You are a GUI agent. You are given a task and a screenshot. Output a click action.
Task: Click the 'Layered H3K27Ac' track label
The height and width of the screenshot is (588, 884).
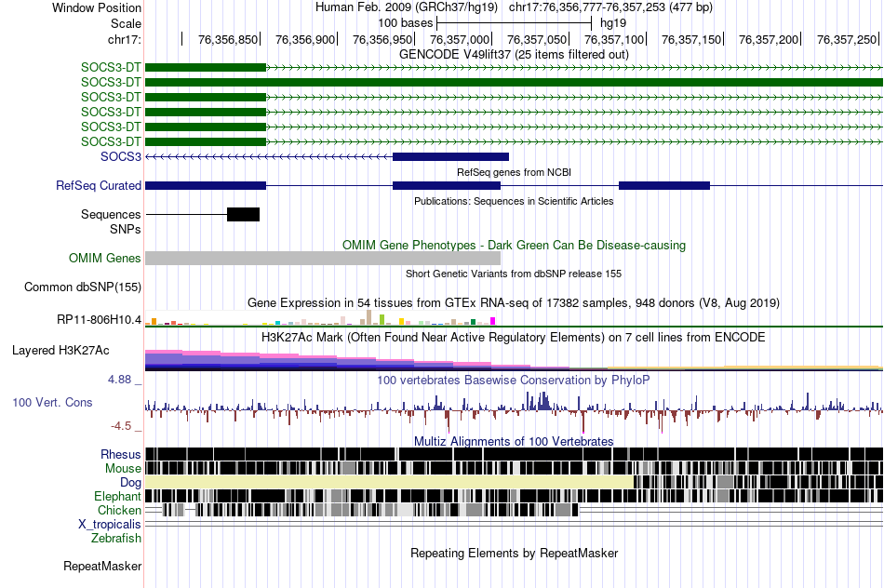[60, 350]
